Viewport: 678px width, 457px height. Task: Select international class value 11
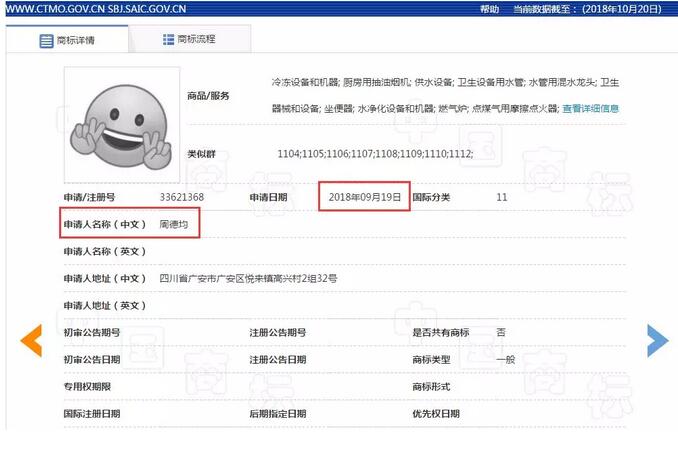[x=502, y=197]
